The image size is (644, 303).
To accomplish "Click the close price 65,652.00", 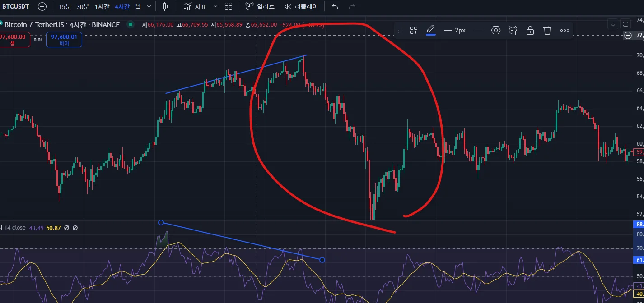I will 264,24.
